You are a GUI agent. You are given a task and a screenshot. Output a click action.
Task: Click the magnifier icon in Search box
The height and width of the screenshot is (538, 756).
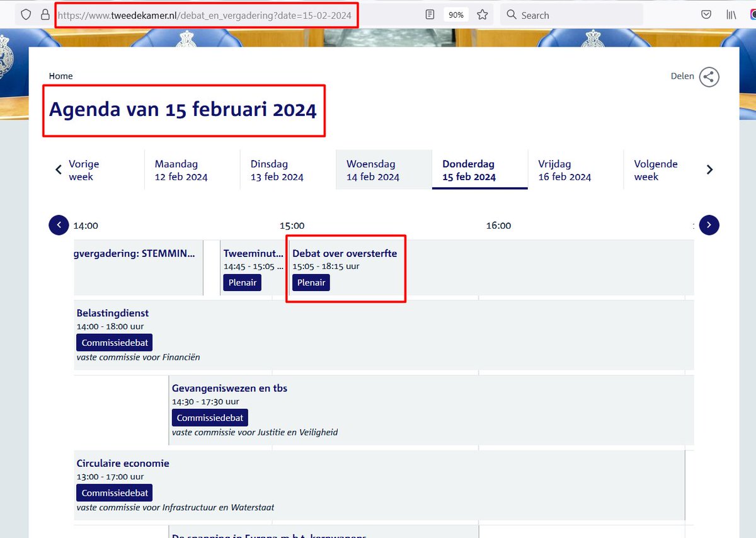(x=512, y=14)
